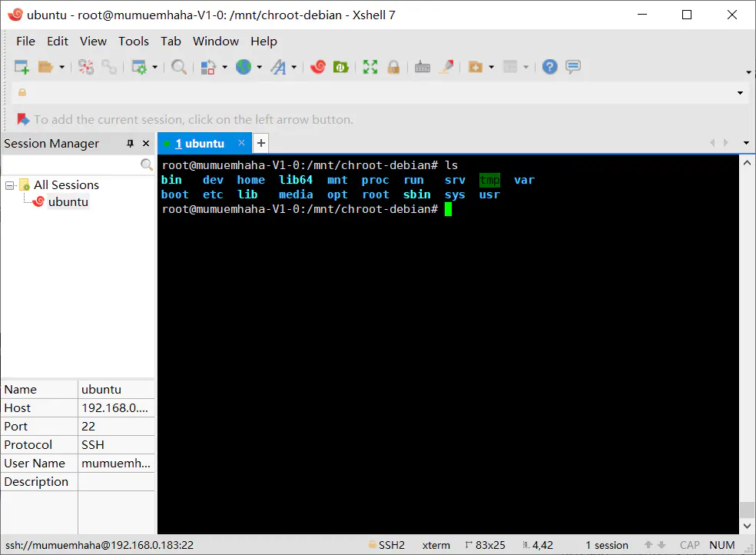The height and width of the screenshot is (555, 756).
Task: Pin the Session Manager panel
Action: (130, 144)
